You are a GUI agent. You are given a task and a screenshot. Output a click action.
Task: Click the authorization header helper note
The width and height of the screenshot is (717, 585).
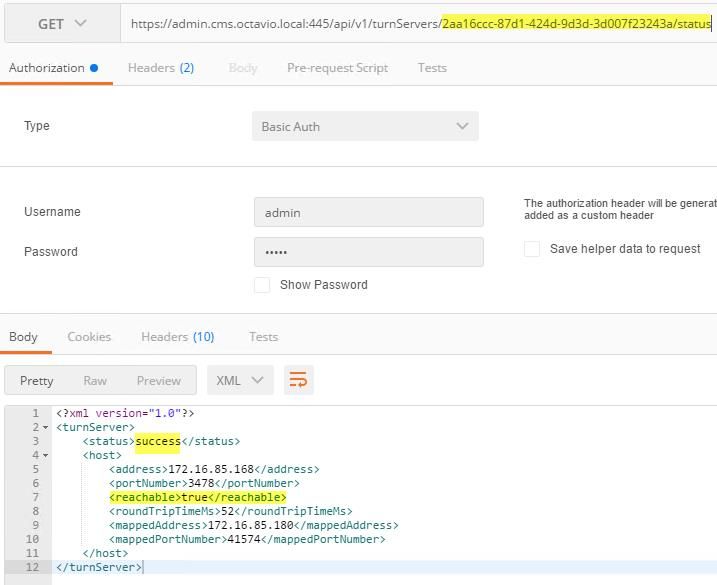[620, 209]
